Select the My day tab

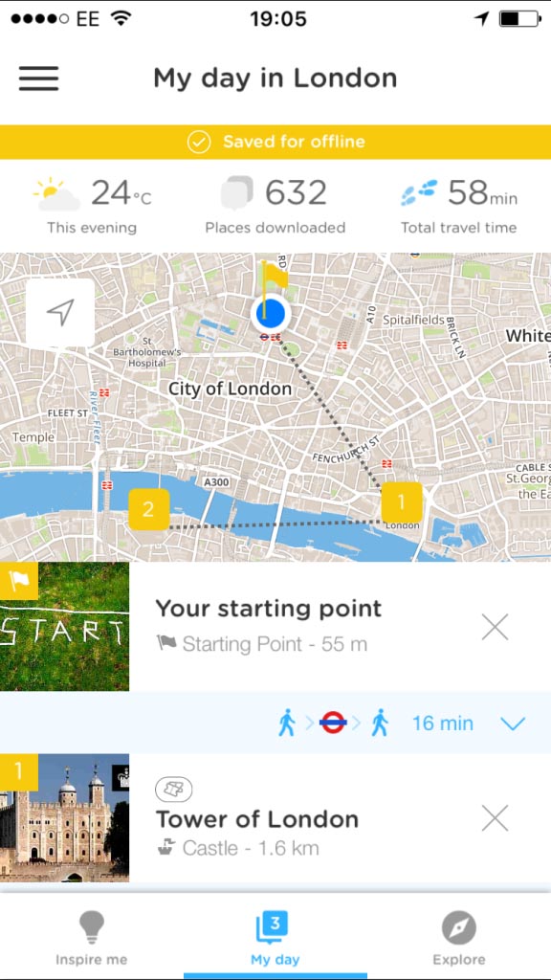275,938
